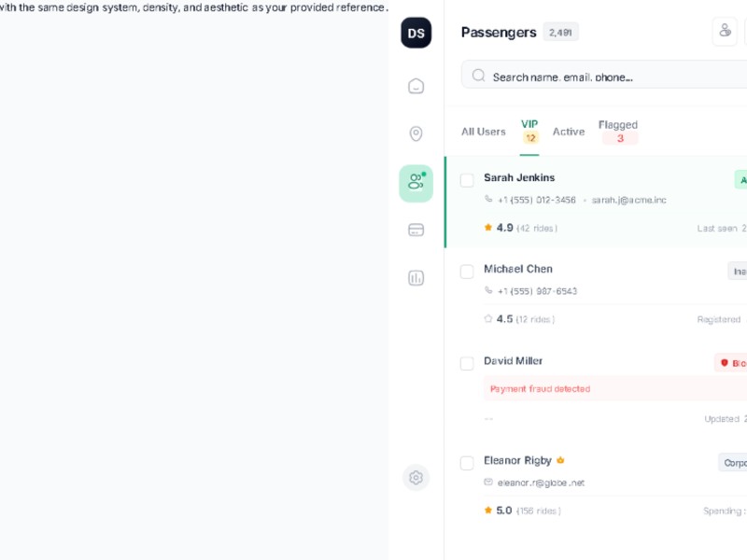Switch to the All Users tab
The image size is (747, 560).
483,132
